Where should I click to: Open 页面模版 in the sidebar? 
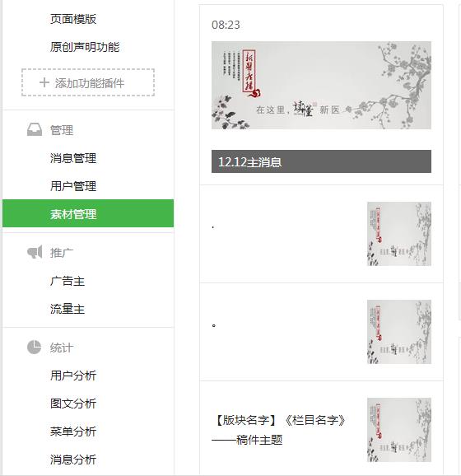[x=73, y=19]
